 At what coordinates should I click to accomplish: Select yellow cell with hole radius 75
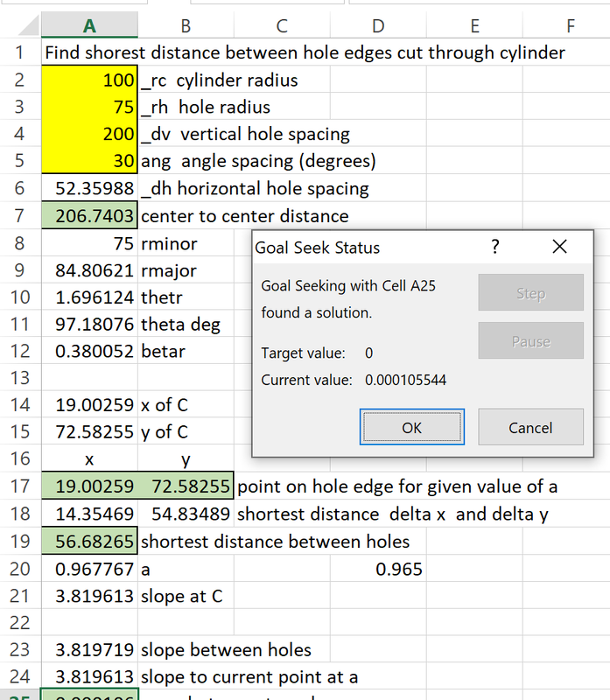tap(90, 107)
